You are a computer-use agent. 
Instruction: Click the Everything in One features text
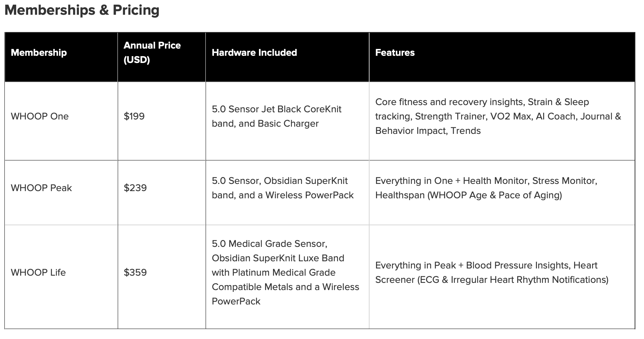pyautogui.click(x=486, y=188)
